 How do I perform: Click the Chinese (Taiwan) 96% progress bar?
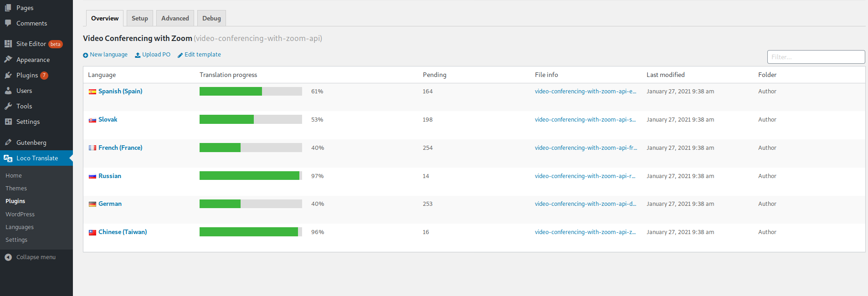click(x=251, y=232)
